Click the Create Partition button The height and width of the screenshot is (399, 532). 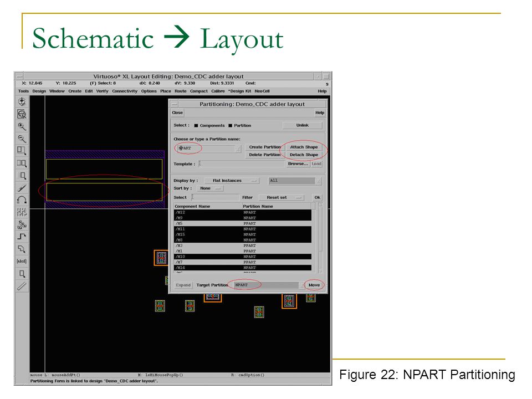point(265,147)
